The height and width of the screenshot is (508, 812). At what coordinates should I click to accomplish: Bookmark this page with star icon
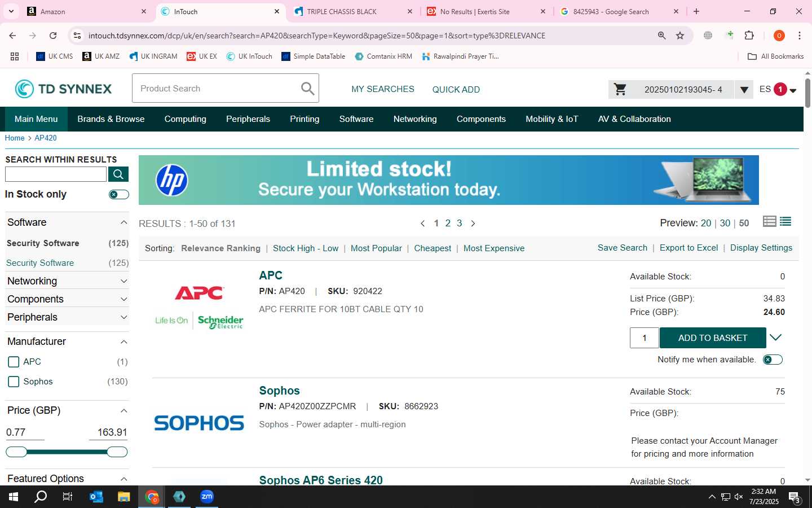click(680, 36)
